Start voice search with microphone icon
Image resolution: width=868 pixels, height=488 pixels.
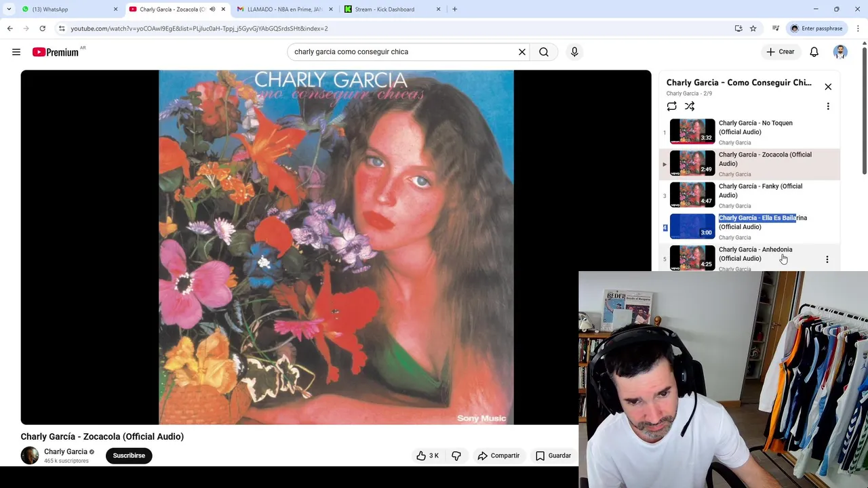coord(574,52)
